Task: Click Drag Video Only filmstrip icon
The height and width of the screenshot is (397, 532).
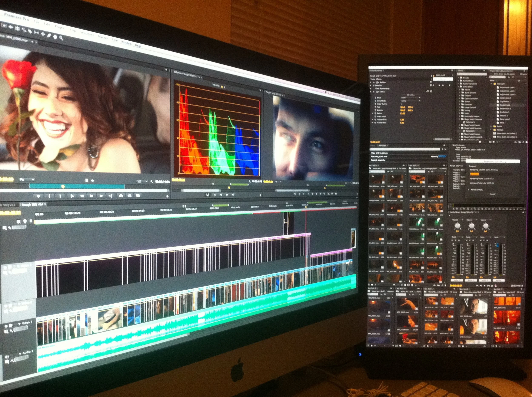Action: coord(87,181)
